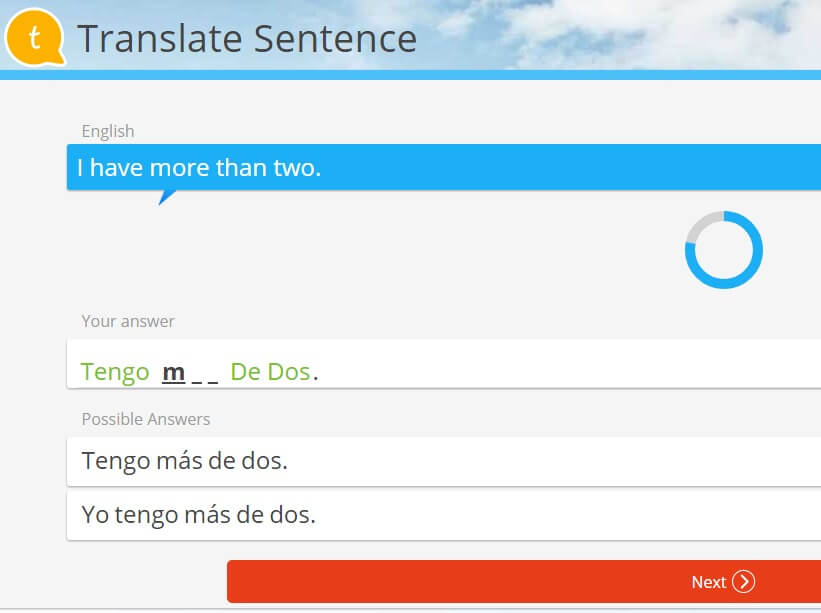821x613 pixels.
Task: Click the "English" language label
Action: click(x=108, y=131)
